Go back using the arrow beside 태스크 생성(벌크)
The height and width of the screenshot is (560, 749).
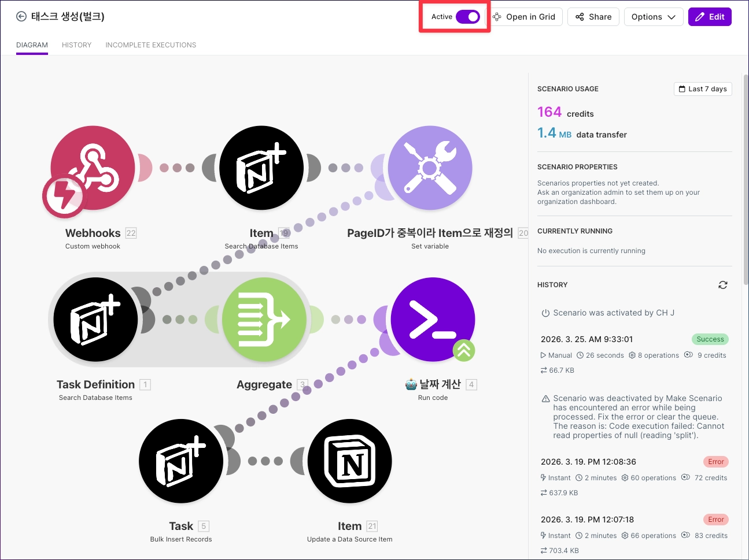tap(21, 17)
